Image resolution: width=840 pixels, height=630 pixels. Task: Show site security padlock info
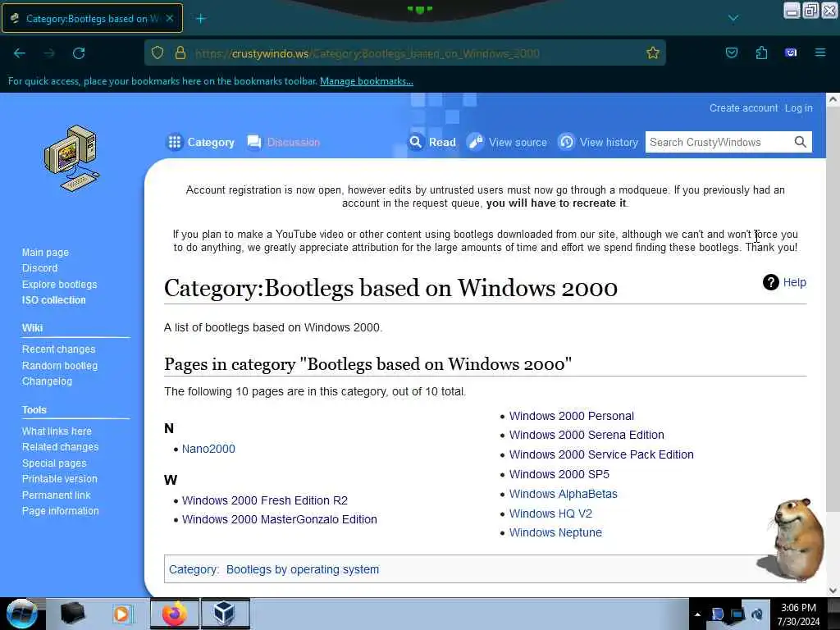(x=180, y=52)
